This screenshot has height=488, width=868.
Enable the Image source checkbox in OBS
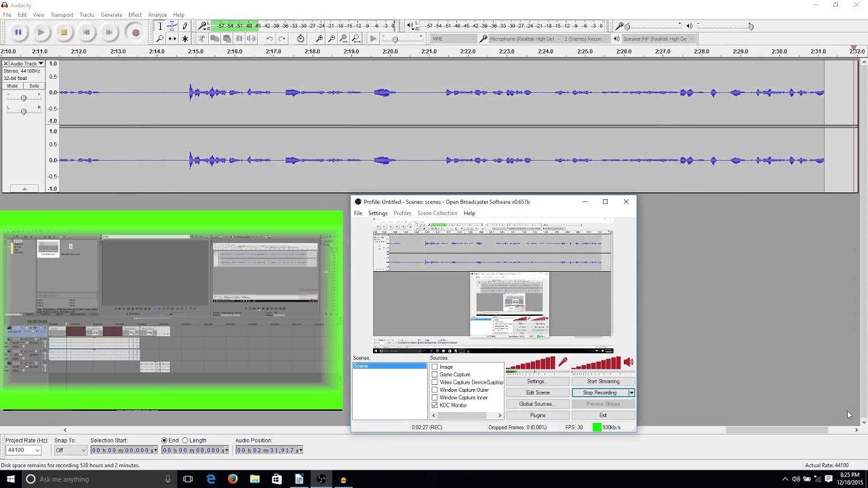(x=435, y=367)
